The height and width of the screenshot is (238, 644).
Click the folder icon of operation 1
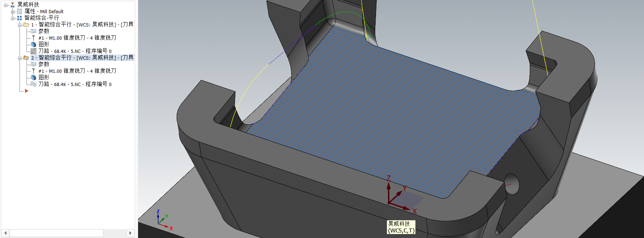(26, 25)
